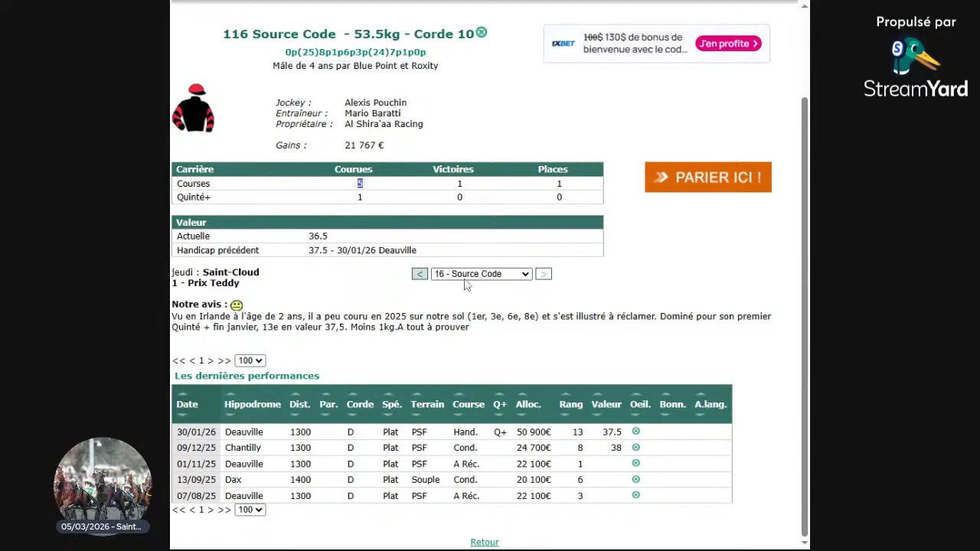Image resolution: width=980 pixels, height=551 pixels.
Task: Click the 1XBET logo in the ad banner
Action: click(x=563, y=44)
